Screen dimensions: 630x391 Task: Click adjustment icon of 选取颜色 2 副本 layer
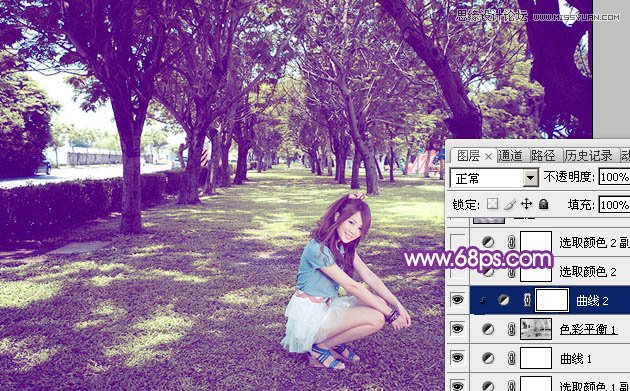488,242
